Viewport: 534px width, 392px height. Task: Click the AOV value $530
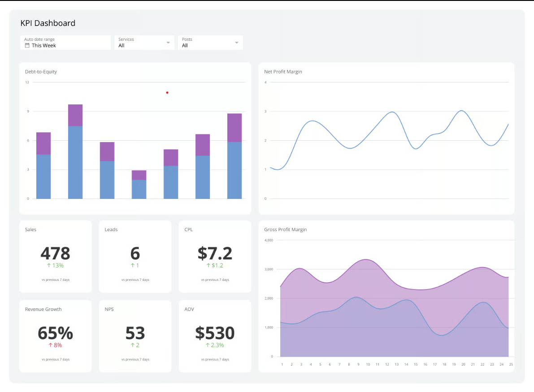[x=215, y=333]
